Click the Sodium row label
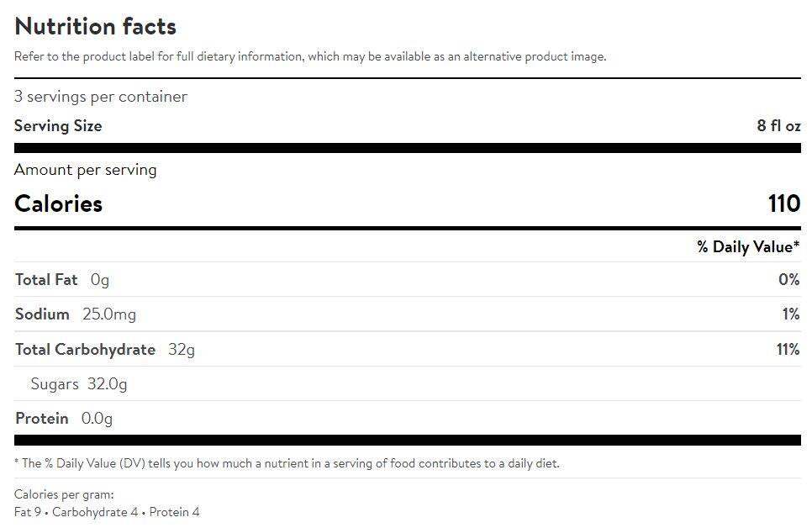The image size is (812, 528). tap(42, 314)
